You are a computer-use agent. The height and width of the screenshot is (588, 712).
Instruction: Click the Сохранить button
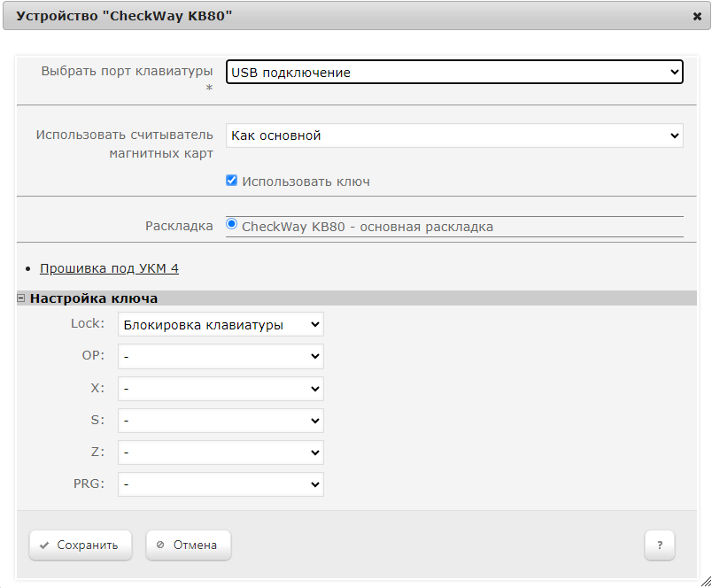click(x=81, y=545)
